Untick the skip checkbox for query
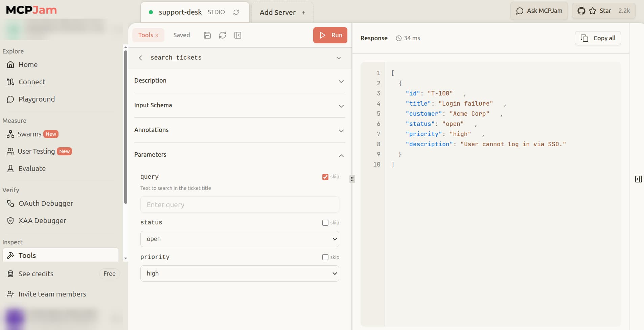The height and width of the screenshot is (330, 644). coord(325,177)
